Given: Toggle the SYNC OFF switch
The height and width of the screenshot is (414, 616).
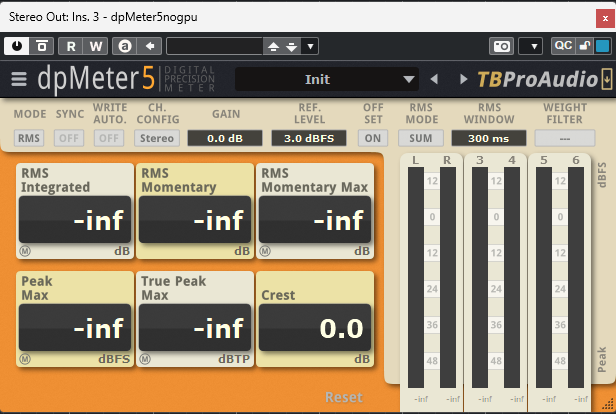Looking at the screenshot, I should [69, 138].
